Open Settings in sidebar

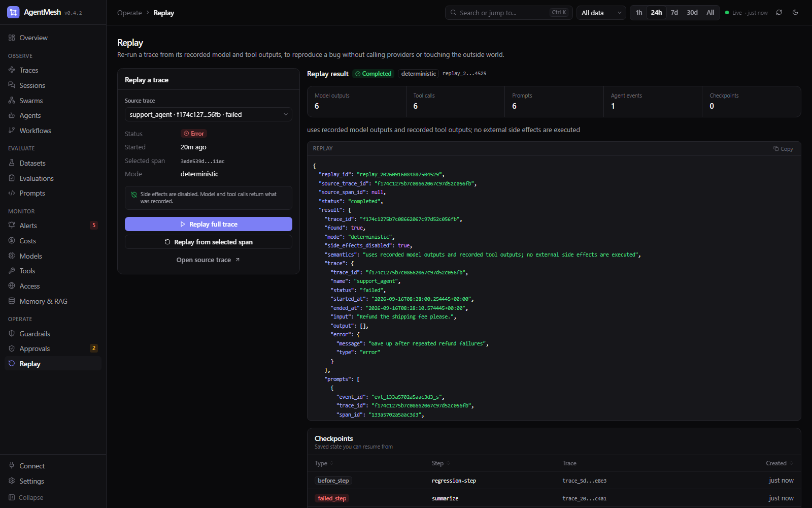pyautogui.click(x=53, y=481)
